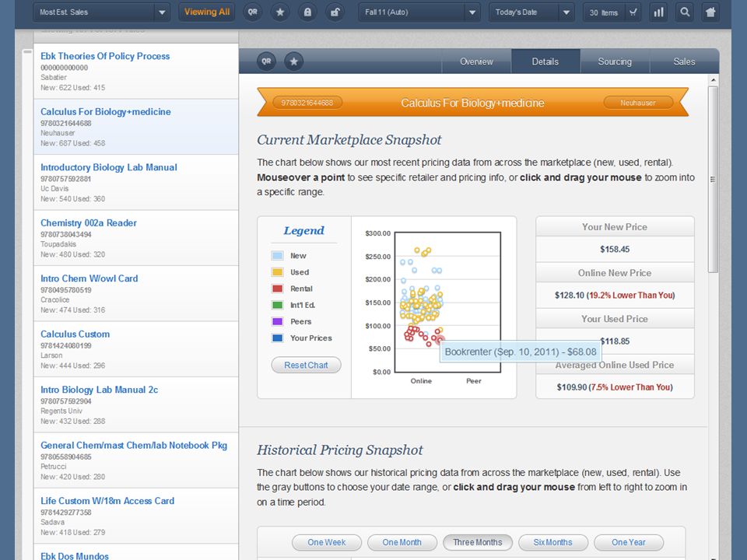Open Calculus Custom by Larson
Image resolution: width=747 pixels, height=560 pixels.
point(136,349)
